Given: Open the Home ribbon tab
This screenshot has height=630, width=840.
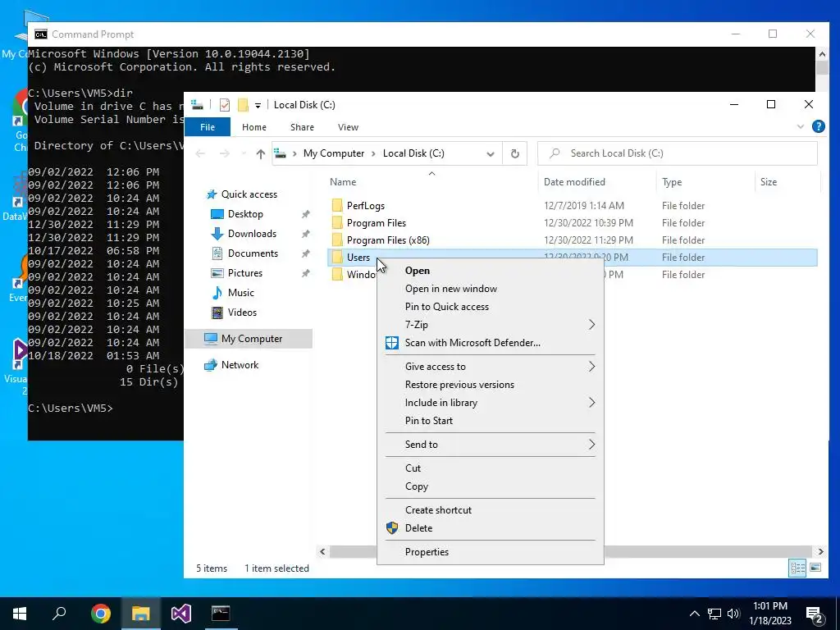Looking at the screenshot, I should click(254, 127).
